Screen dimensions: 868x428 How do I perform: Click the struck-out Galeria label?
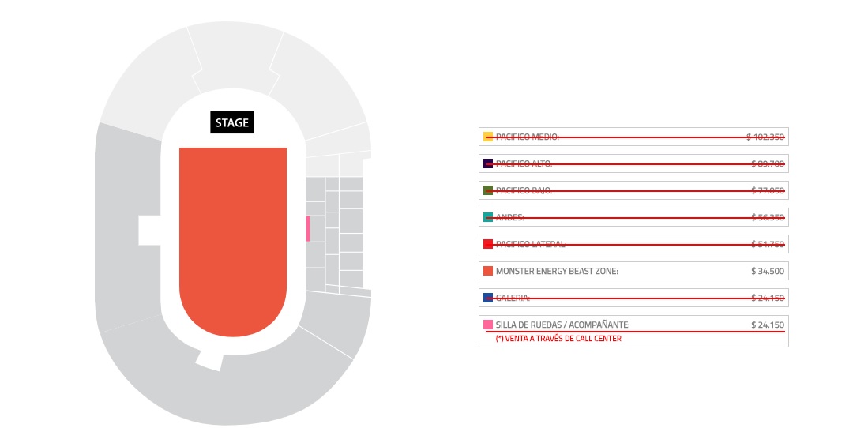coord(513,298)
